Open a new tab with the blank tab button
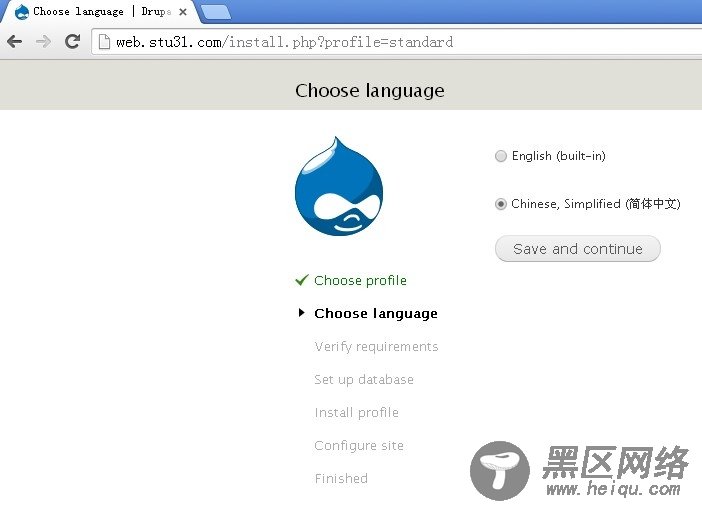The width and height of the screenshot is (702, 506). (215, 12)
